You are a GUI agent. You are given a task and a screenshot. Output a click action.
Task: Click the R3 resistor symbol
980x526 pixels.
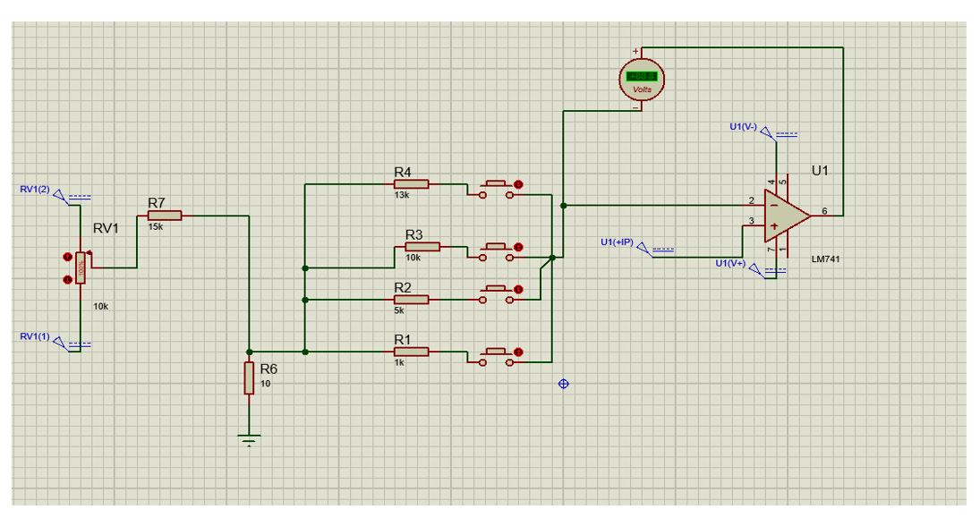pos(422,247)
